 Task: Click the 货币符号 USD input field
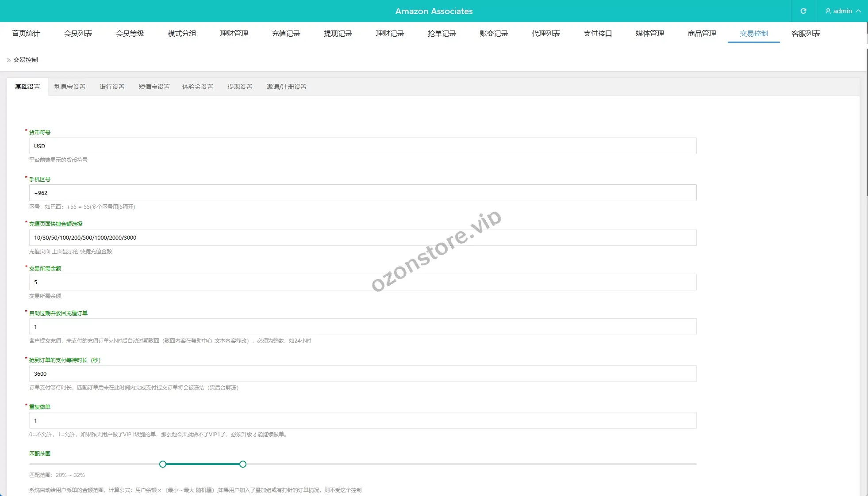363,146
